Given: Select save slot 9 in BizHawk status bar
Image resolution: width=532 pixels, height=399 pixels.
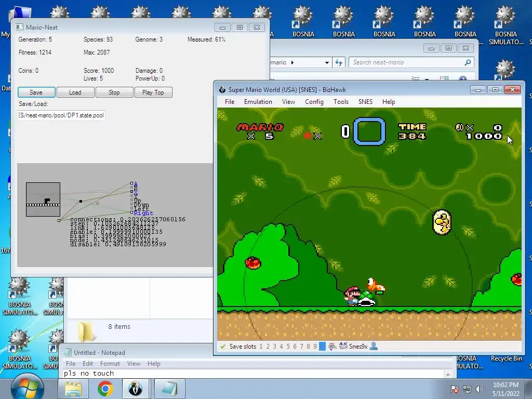Looking at the screenshot, I should point(315,347).
